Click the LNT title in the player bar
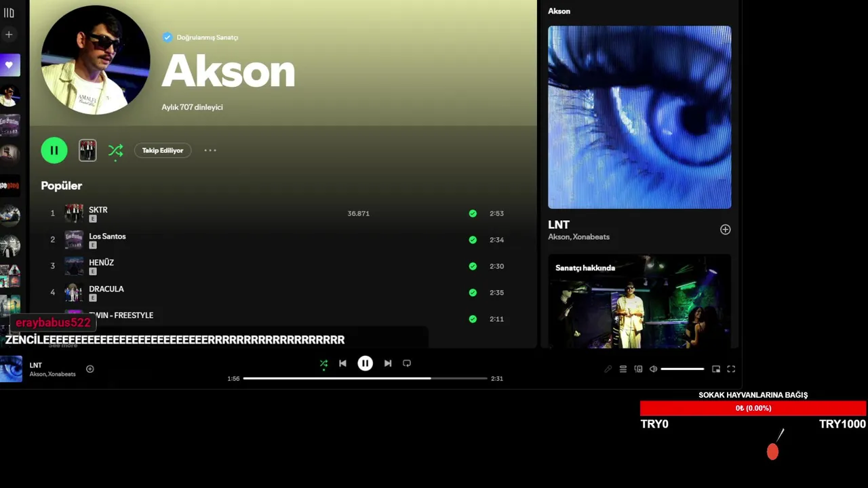Screen dimensions: 868x488 [x=35, y=365]
